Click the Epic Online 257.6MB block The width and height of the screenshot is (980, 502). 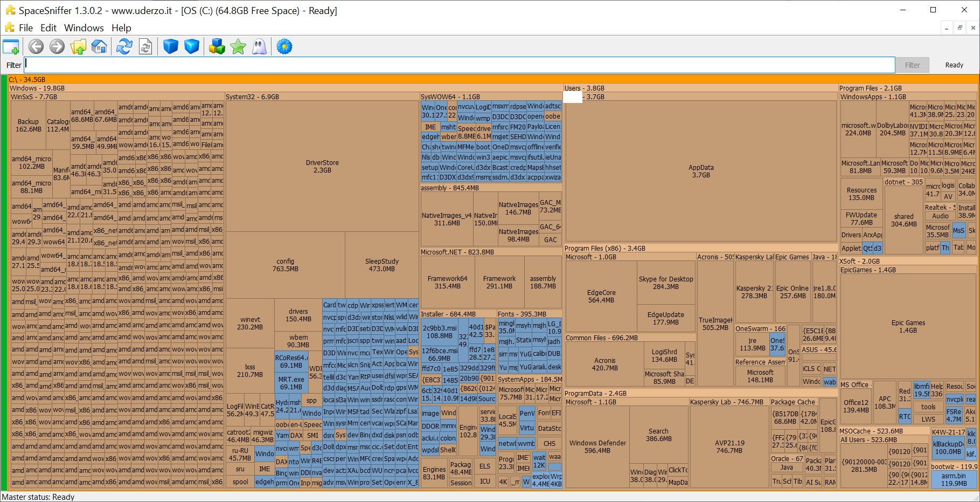793,292
